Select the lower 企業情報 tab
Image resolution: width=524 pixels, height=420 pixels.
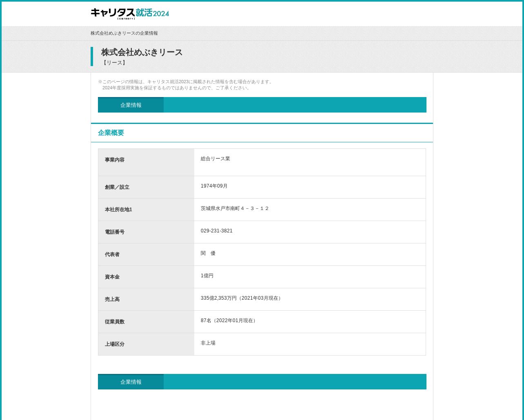(x=131, y=382)
